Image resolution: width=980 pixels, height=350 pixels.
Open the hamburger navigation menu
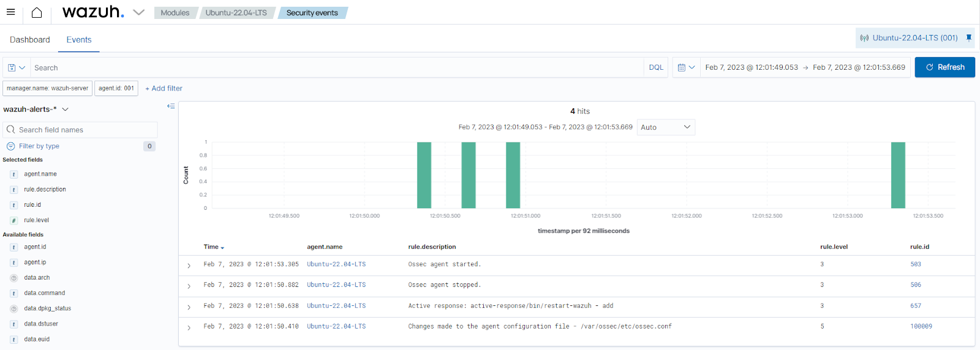click(x=10, y=12)
